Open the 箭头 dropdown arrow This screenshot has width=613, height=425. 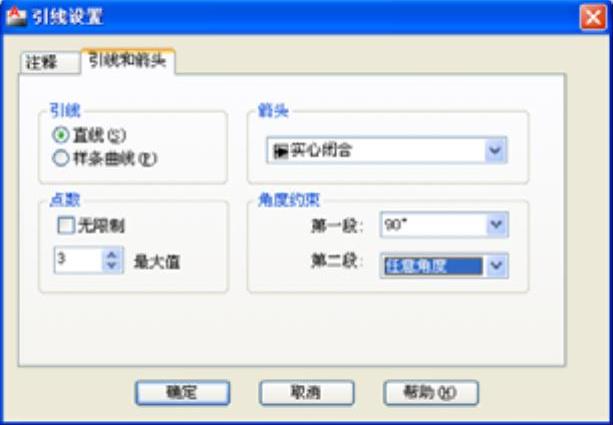[495, 150]
